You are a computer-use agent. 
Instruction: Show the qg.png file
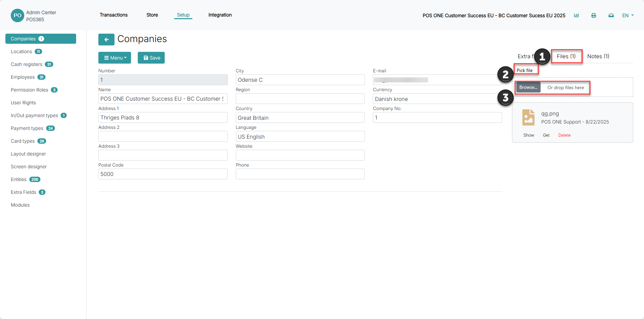[528, 135]
